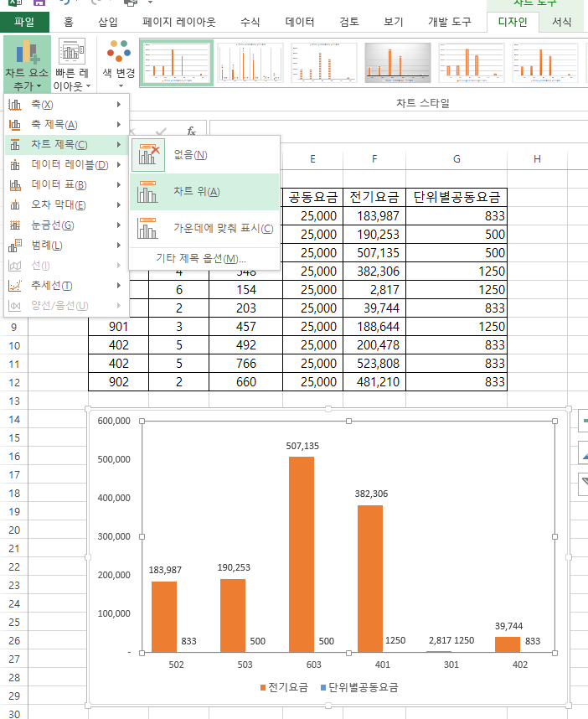
Task: Select the dark gray background chart style thumbnail
Action: click(396, 63)
